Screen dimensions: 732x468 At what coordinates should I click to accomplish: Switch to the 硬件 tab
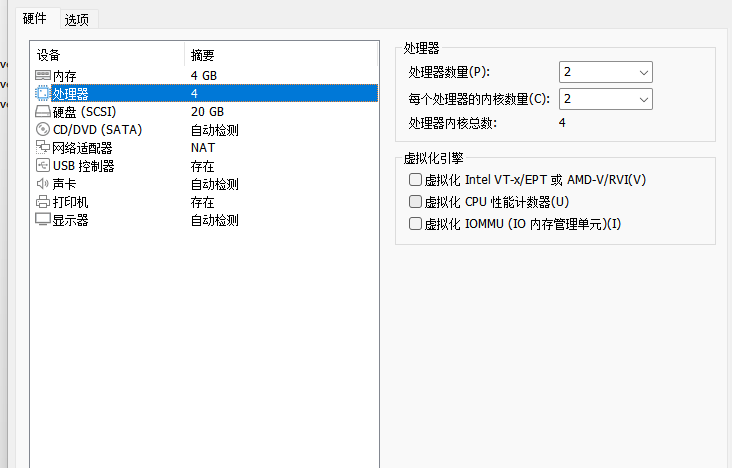click(35, 19)
